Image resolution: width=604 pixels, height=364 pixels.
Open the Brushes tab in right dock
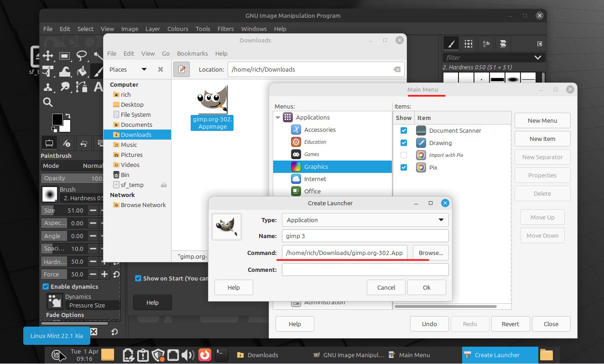tap(451, 43)
